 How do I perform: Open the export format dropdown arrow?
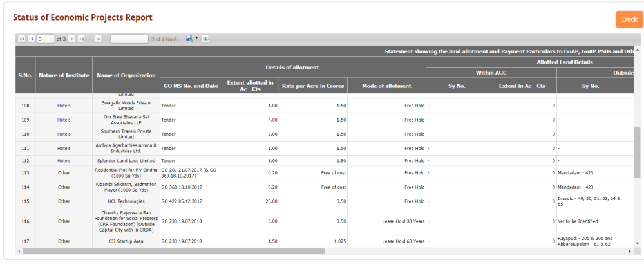pyautogui.click(x=196, y=38)
